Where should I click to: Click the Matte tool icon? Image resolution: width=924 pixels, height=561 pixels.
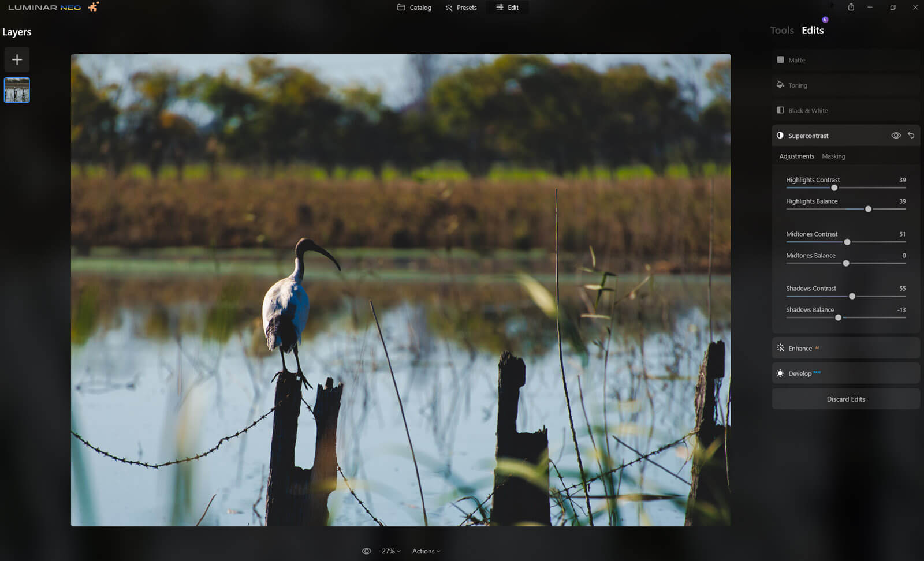click(780, 60)
